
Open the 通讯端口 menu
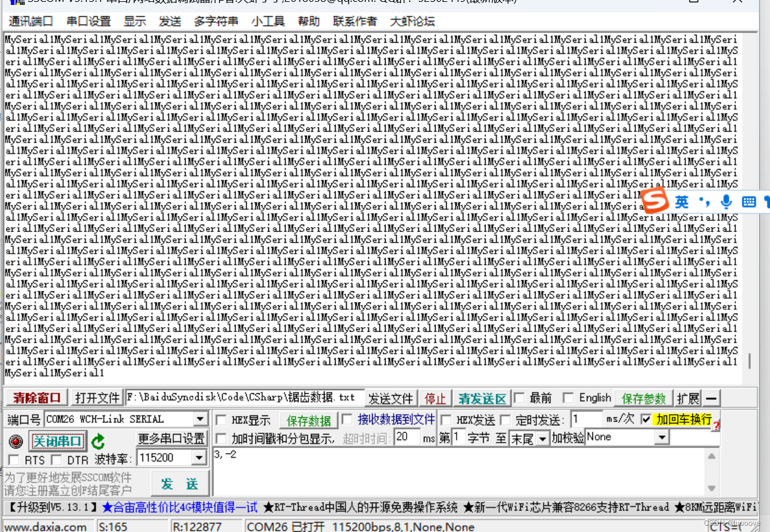coord(31,22)
